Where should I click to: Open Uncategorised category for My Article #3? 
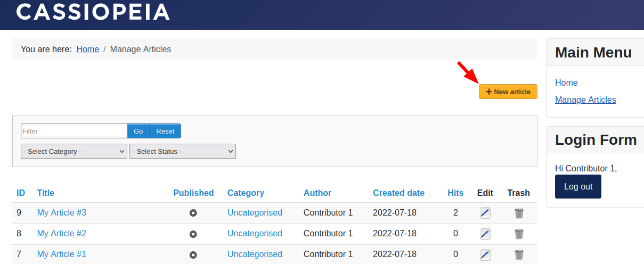255,212
